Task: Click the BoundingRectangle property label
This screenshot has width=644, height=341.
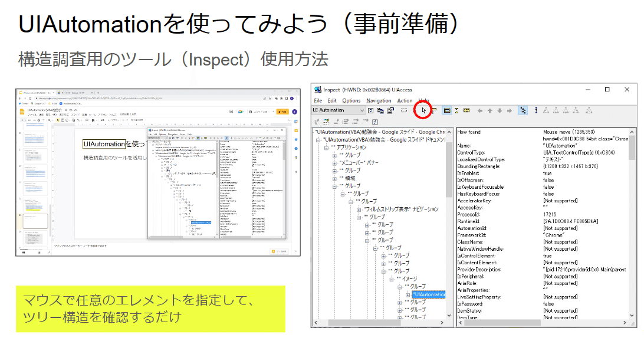Action: 479,166
